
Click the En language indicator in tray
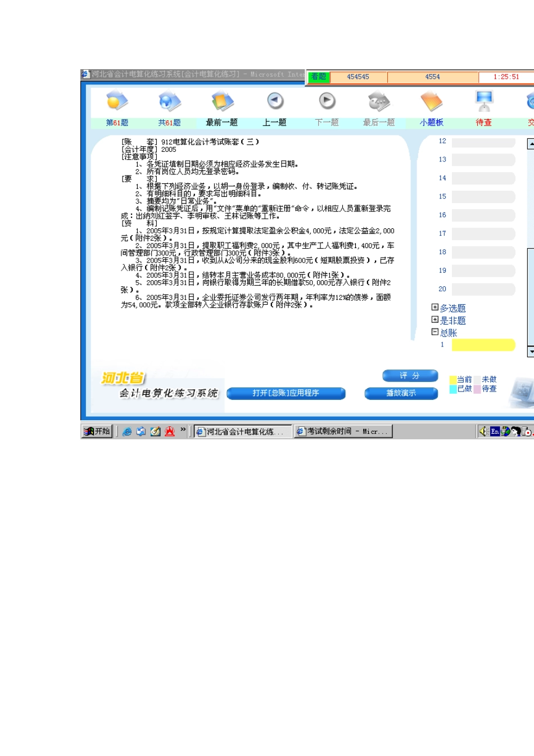click(495, 431)
